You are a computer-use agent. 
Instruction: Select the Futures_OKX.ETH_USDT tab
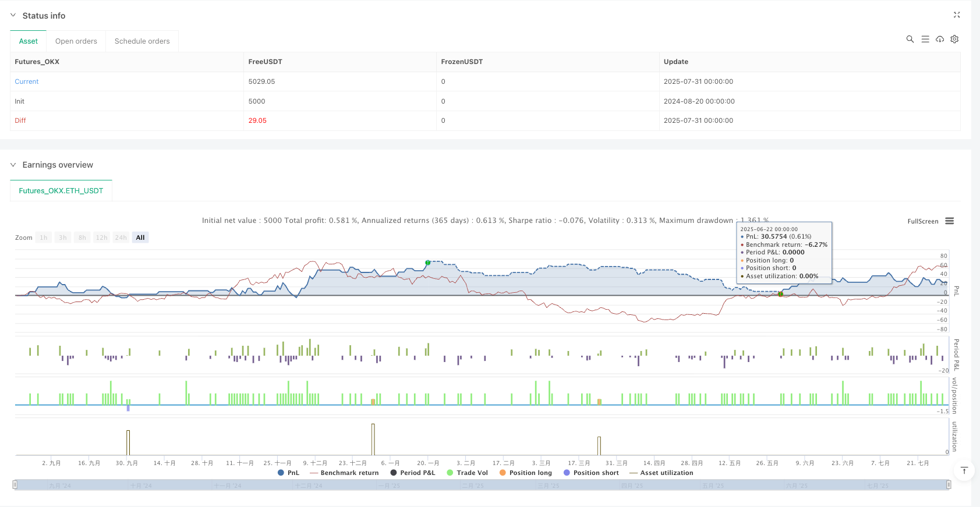coord(61,191)
